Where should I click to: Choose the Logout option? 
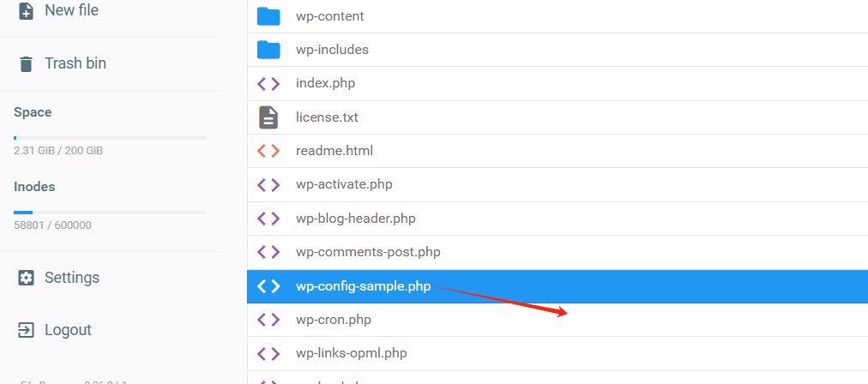tap(68, 330)
